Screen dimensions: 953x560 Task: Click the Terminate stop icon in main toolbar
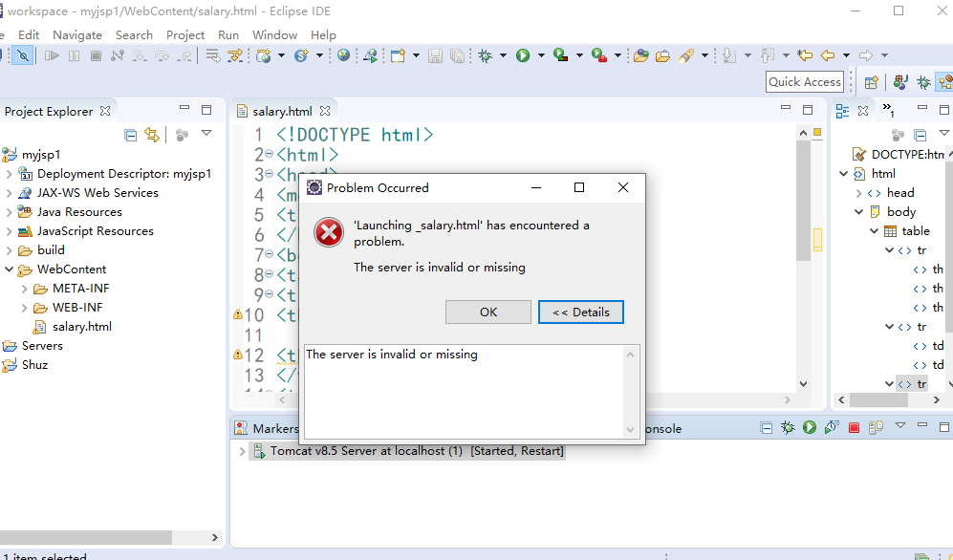click(x=96, y=55)
